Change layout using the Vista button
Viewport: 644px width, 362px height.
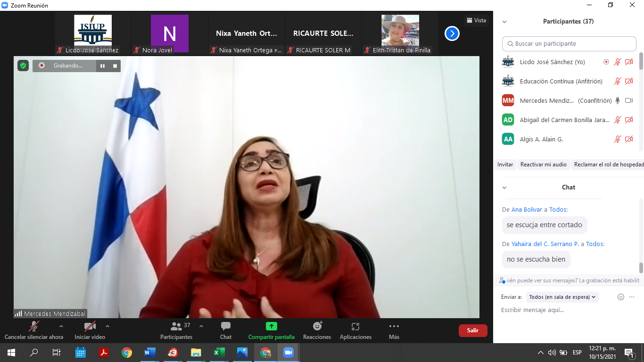pos(476,20)
